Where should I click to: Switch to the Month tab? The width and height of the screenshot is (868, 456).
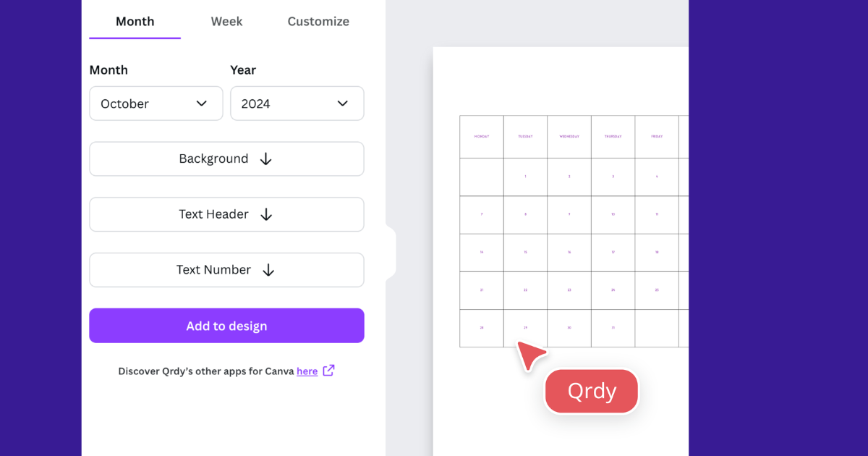tap(135, 22)
